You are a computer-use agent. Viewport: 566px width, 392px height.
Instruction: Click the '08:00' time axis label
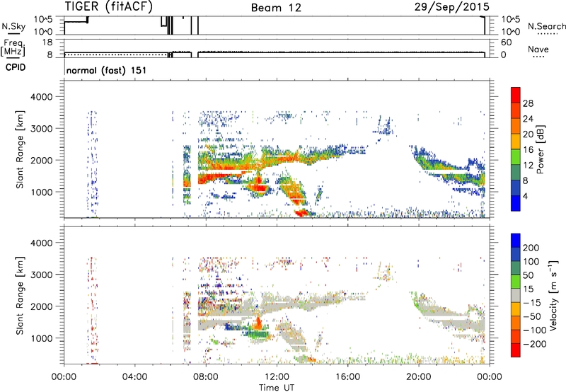pos(206,377)
